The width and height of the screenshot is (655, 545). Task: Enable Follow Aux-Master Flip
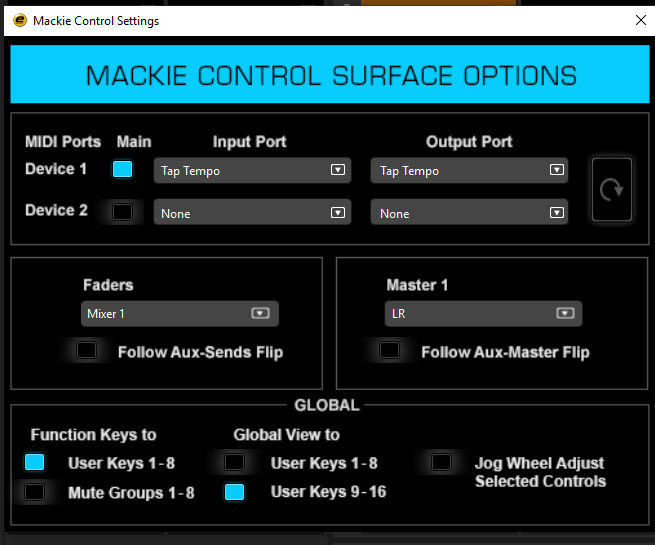click(389, 350)
